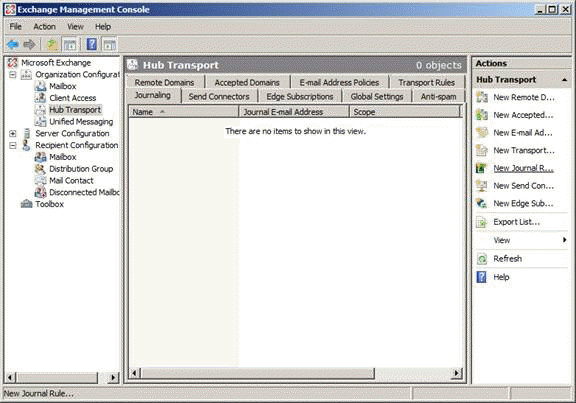This screenshot has width=576, height=403.
Task: Click the New Remote D... action link
Action: 524,97
